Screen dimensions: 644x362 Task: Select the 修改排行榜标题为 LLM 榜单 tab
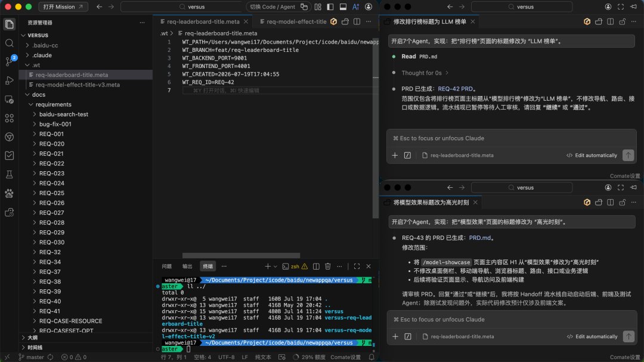click(x=429, y=21)
